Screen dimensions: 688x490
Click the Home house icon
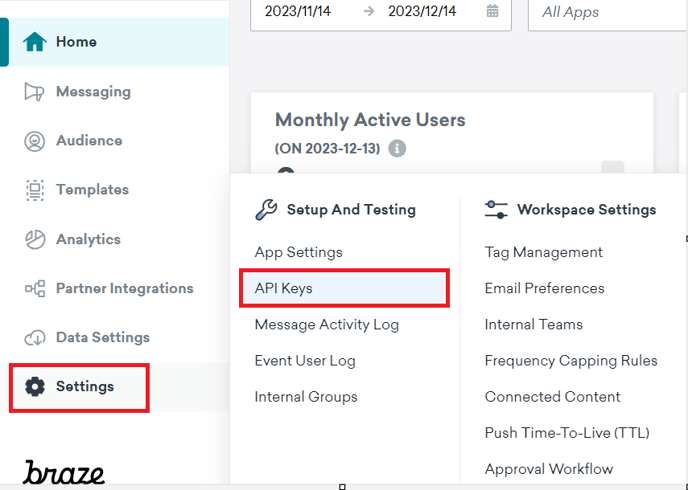click(35, 42)
